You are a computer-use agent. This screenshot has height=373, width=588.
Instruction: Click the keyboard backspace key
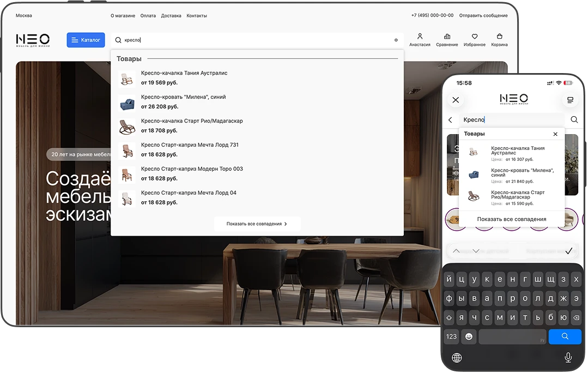click(x=577, y=318)
